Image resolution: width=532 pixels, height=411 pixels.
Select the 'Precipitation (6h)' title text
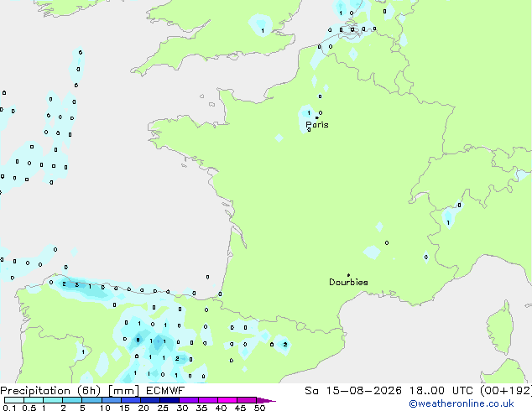point(50,391)
